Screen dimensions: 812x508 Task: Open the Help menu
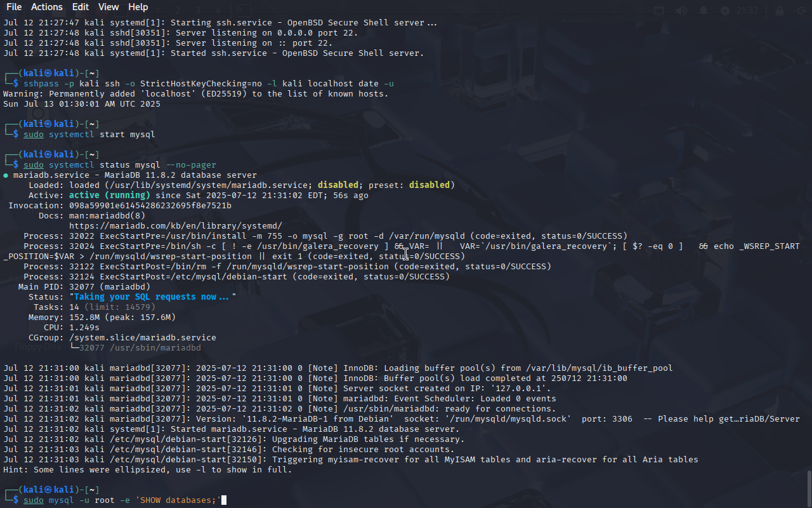pos(138,7)
